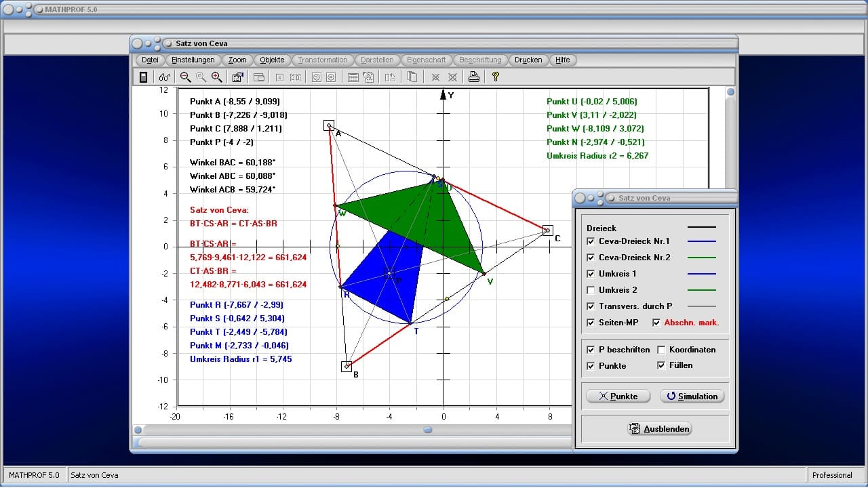Click the 'Satz von Ceva:' red heading text
Image resolution: width=868 pixels, height=488 pixels.
pyautogui.click(x=219, y=210)
